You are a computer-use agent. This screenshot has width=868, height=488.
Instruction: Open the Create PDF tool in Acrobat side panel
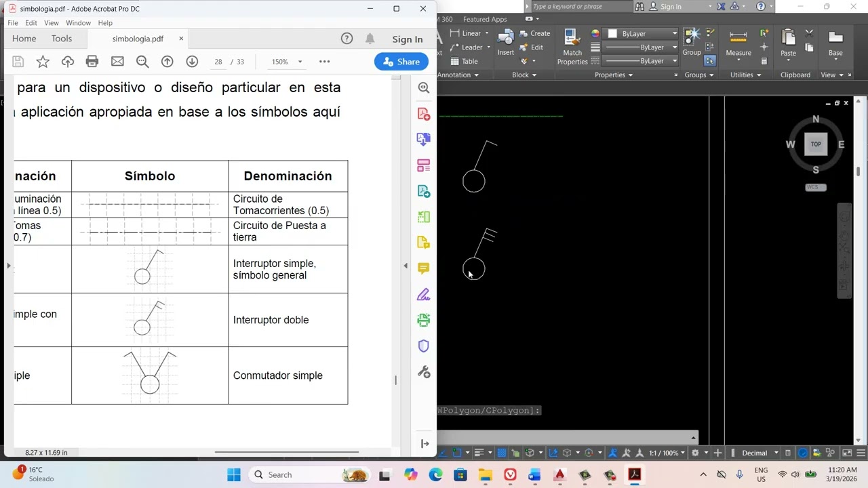(x=424, y=114)
